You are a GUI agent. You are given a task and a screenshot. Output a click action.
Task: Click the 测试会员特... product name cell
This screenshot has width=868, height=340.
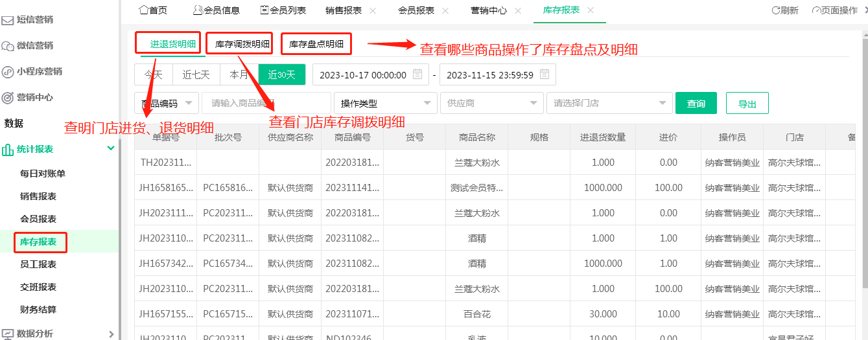[477, 188]
